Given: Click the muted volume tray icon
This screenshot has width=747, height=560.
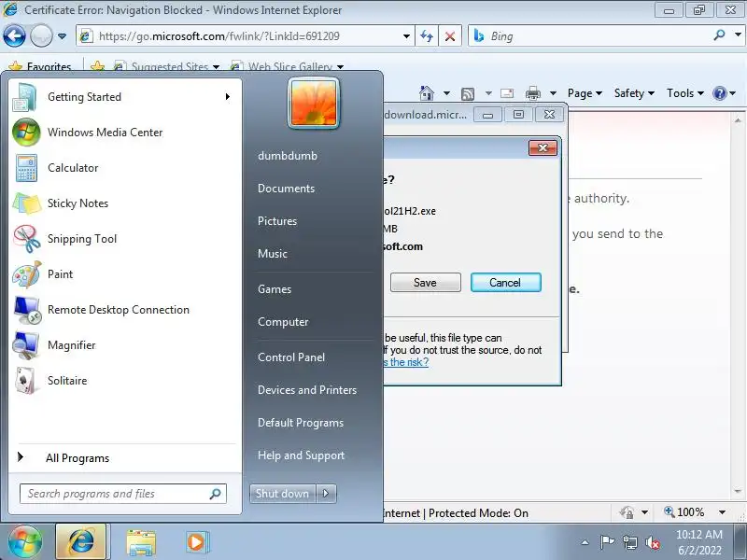Looking at the screenshot, I should pyautogui.click(x=652, y=542).
